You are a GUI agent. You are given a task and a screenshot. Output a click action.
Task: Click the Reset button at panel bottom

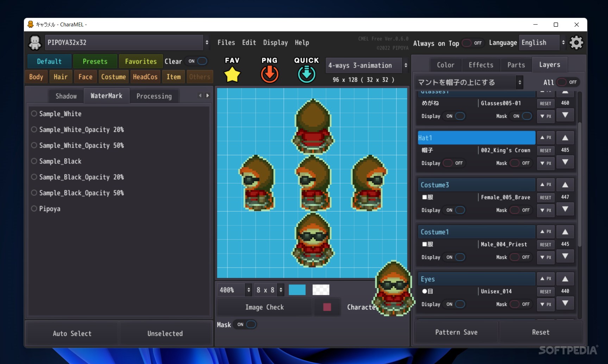[x=541, y=332]
